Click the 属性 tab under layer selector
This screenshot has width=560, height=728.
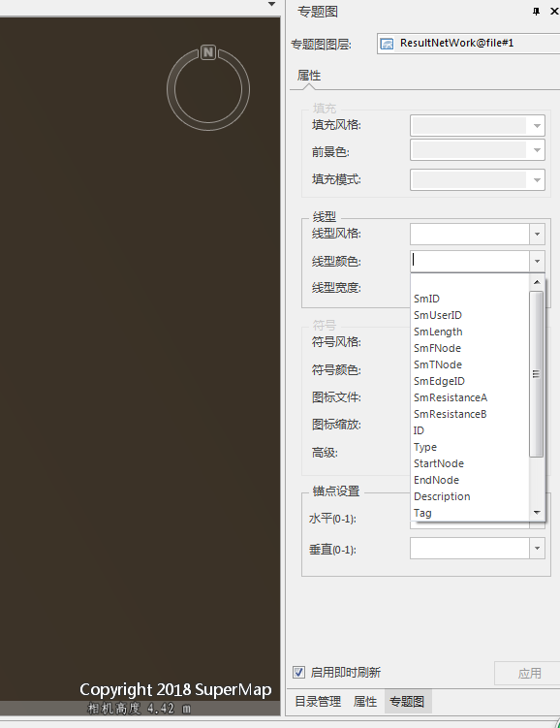pos(309,76)
